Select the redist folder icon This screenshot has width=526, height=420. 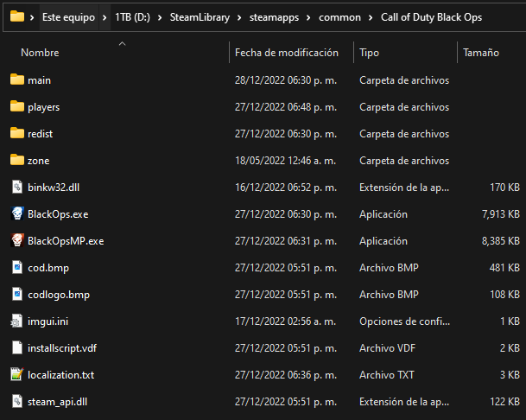(x=17, y=133)
